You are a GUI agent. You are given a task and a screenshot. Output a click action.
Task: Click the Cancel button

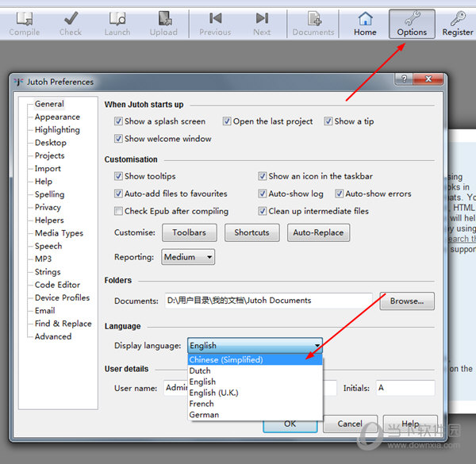[350, 424]
